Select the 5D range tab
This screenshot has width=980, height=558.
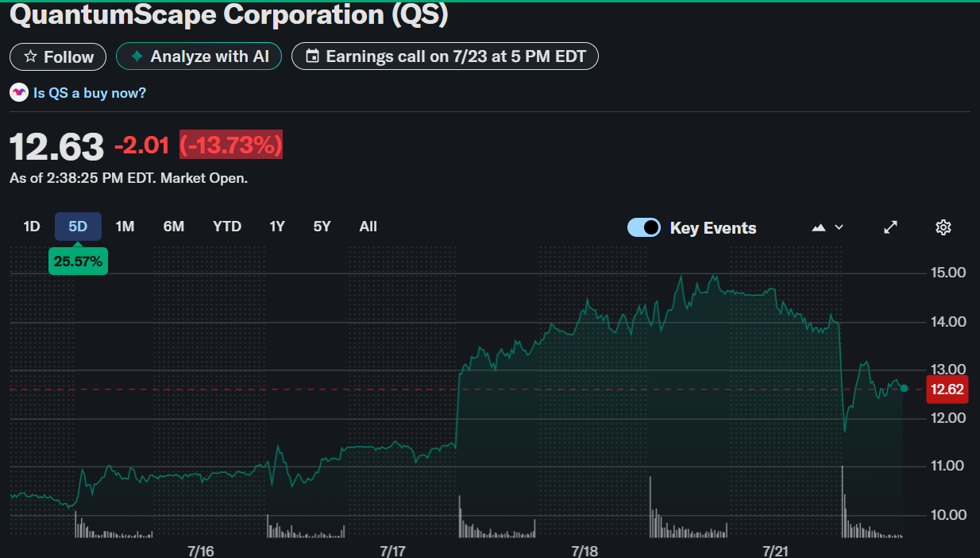(x=78, y=227)
